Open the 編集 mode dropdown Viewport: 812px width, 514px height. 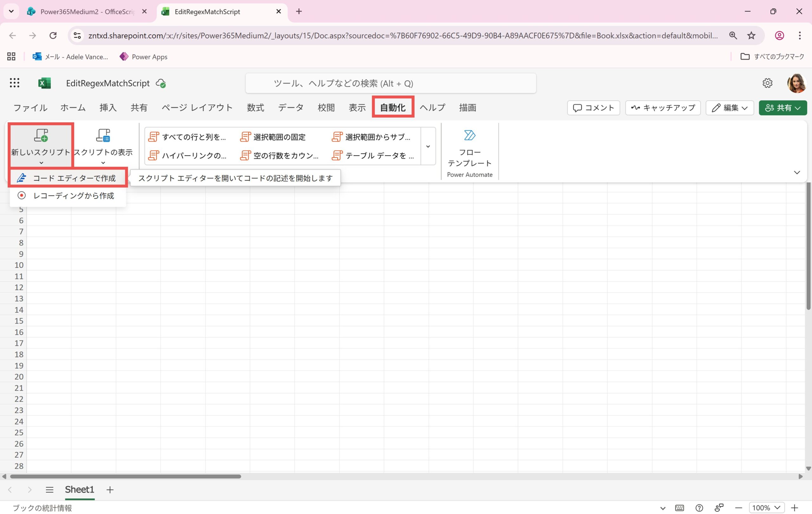[x=730, y=108]
